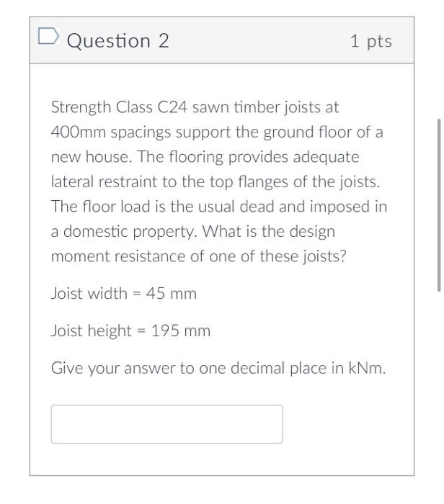Viewport: 444px width, 504px height.
Task: Click the 'Question 2' heading
Action: (x=117, y=41)
